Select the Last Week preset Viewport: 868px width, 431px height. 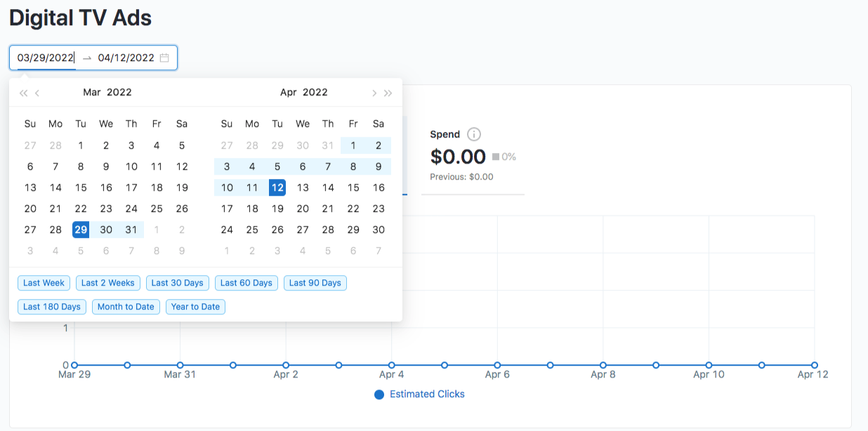coord(44,283)
